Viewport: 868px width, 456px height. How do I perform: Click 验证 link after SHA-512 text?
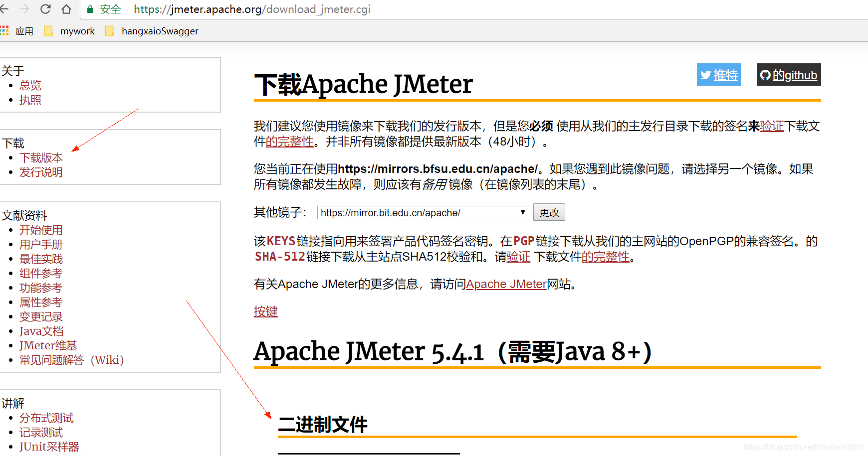[x=518, y=257]
